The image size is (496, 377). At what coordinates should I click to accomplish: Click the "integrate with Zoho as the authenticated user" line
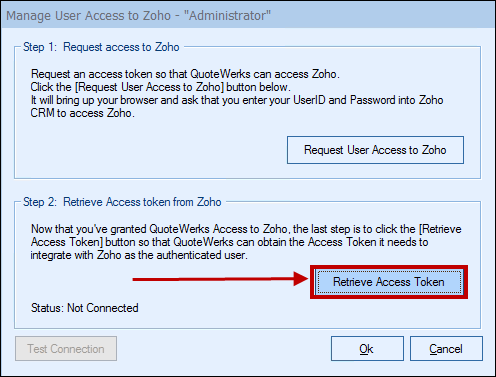139,255
